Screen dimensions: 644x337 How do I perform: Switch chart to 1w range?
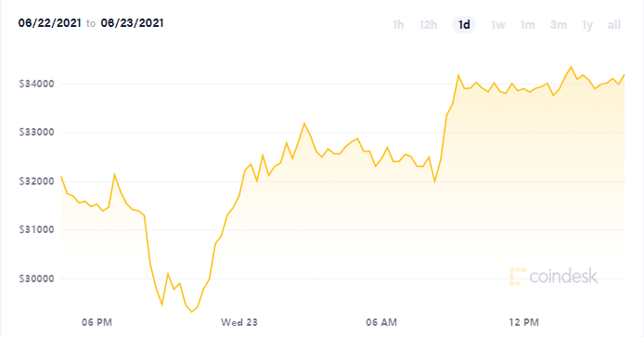pyautogui.click(x=497, y=25)
